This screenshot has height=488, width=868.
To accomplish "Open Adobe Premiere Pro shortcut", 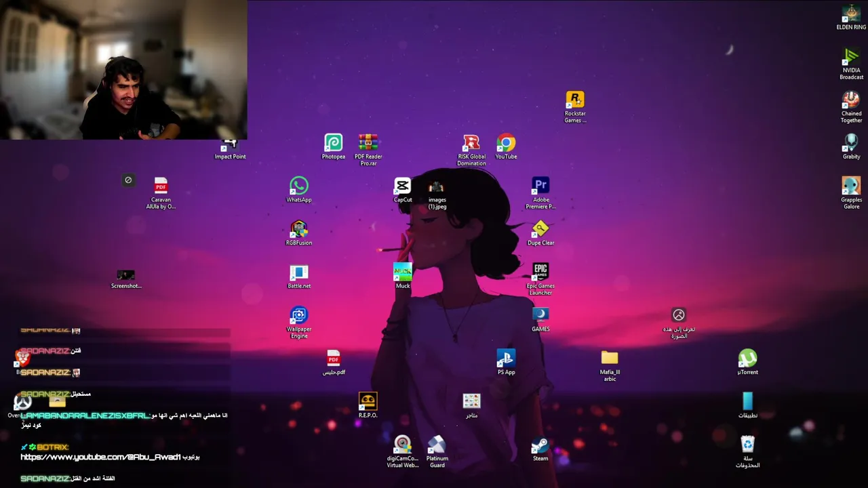I will point(540,193).
